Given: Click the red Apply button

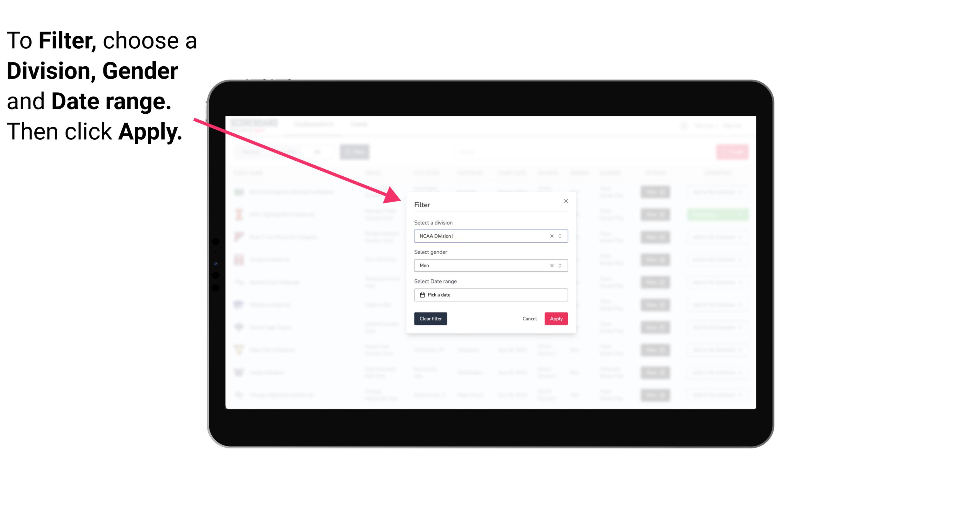Looking at the screenshot, I should [x=556, y=319].
